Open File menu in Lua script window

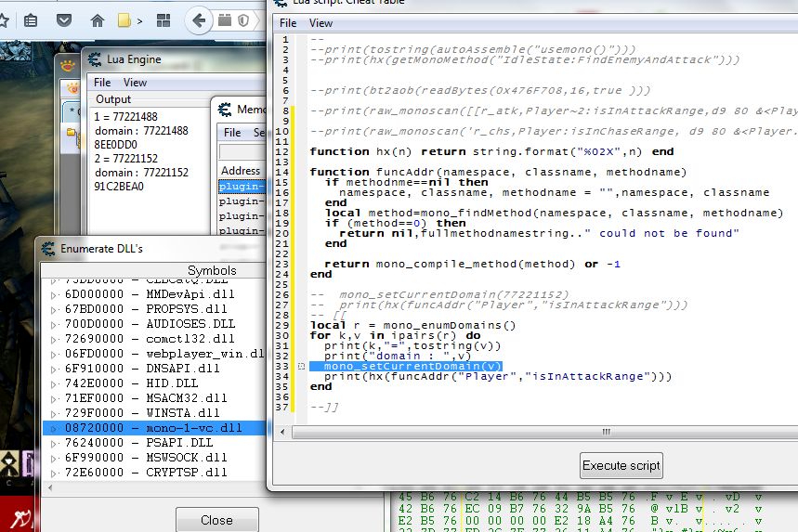288,23
